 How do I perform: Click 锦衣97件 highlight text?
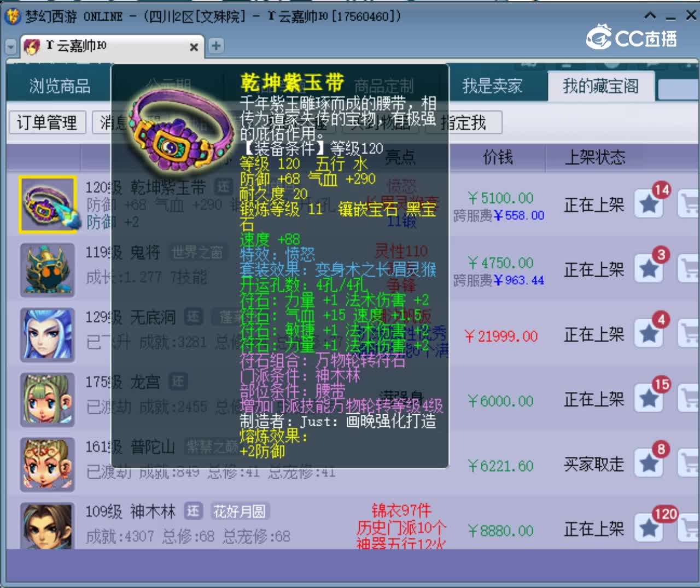401,510
